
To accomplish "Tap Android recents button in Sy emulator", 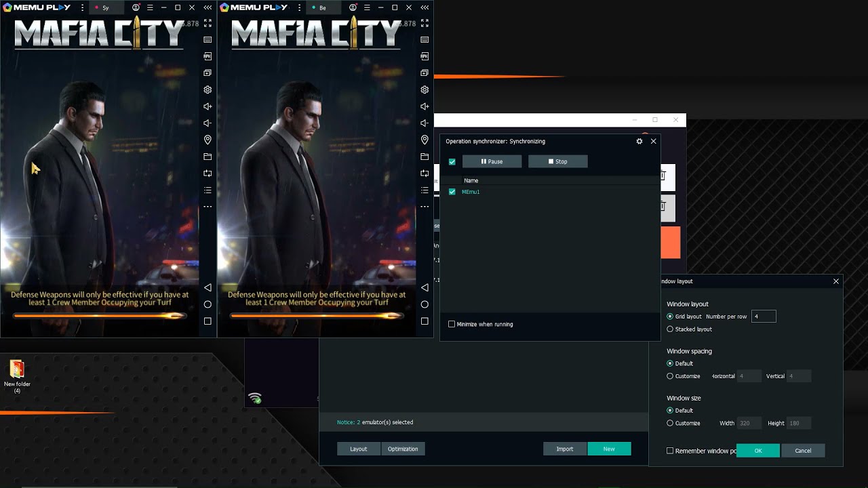I will (208, 321).
